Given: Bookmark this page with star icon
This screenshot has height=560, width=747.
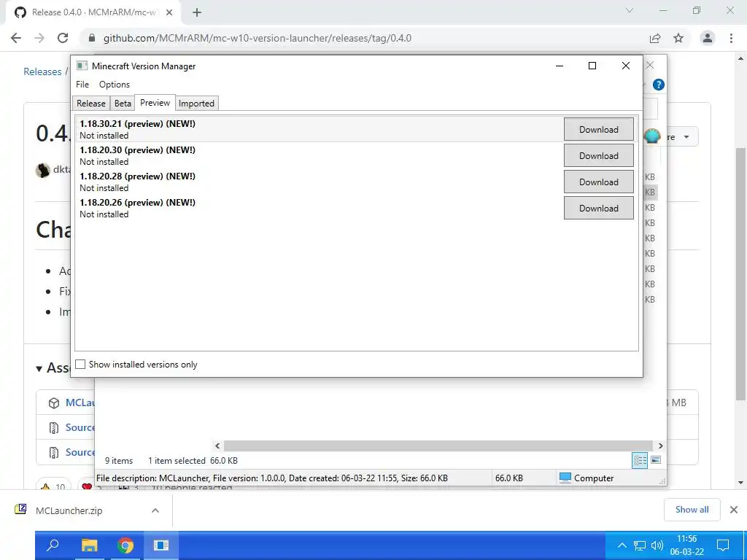Looking at the screenshot, I should pos(678,38).
